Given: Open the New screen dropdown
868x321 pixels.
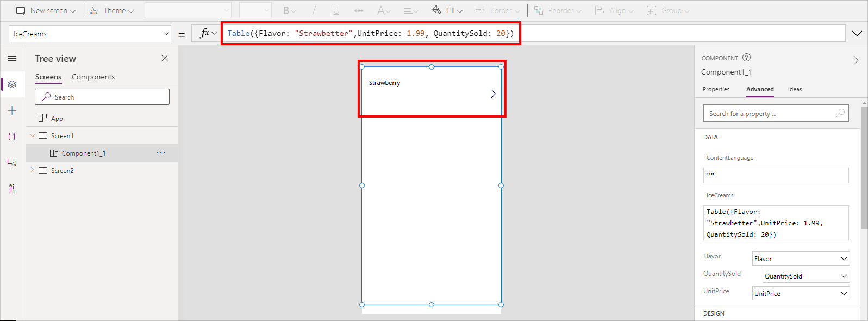Looking at the screenshot, I should pos(46,10).
